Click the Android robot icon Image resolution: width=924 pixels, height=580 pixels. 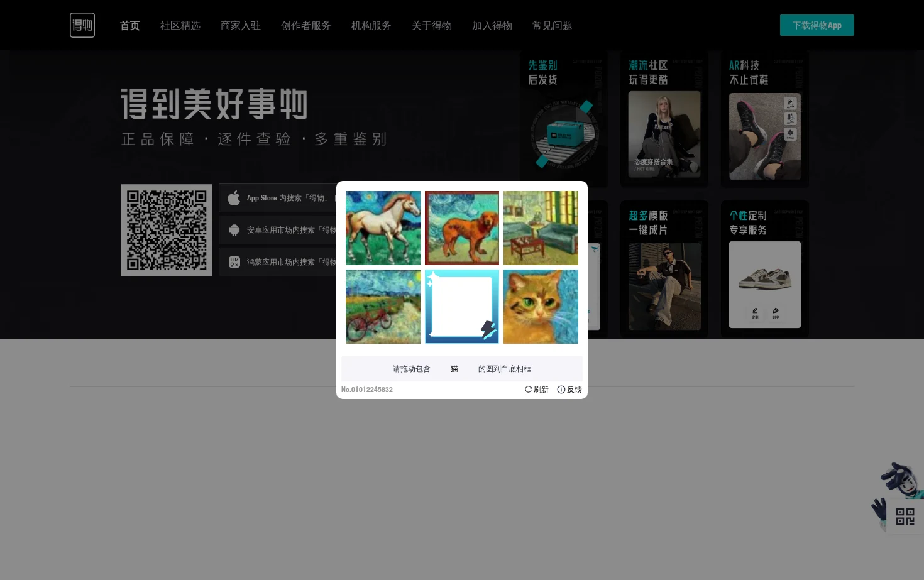click(234, 230)
